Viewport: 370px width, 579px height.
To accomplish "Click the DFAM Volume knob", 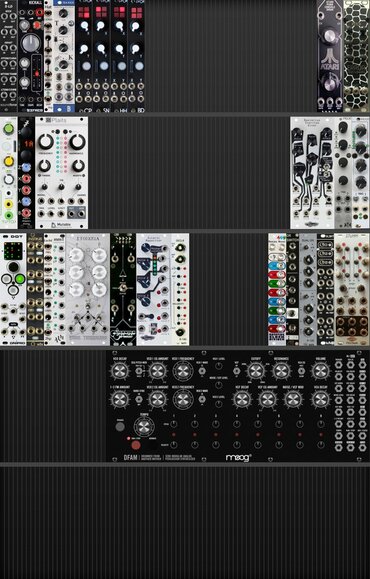I will click(320, 371).
